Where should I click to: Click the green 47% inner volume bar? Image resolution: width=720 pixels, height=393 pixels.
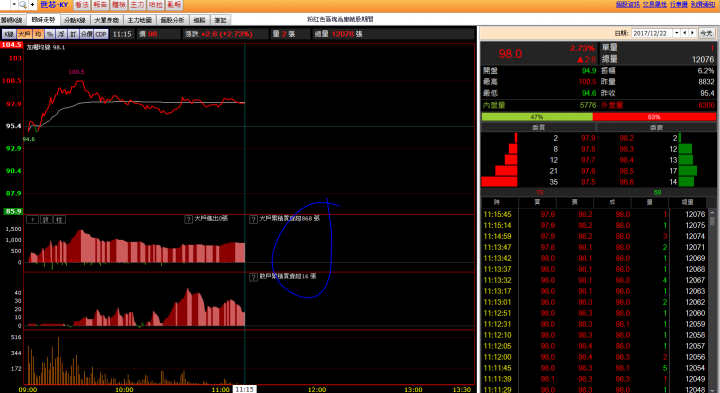click(537, 117)
